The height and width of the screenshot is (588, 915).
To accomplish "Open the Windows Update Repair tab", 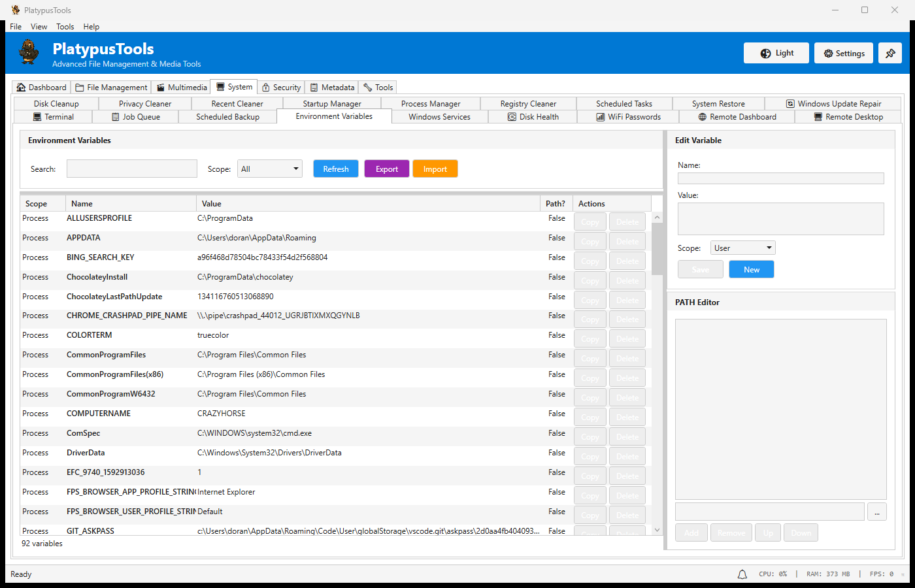I will (x=833, y=104).
